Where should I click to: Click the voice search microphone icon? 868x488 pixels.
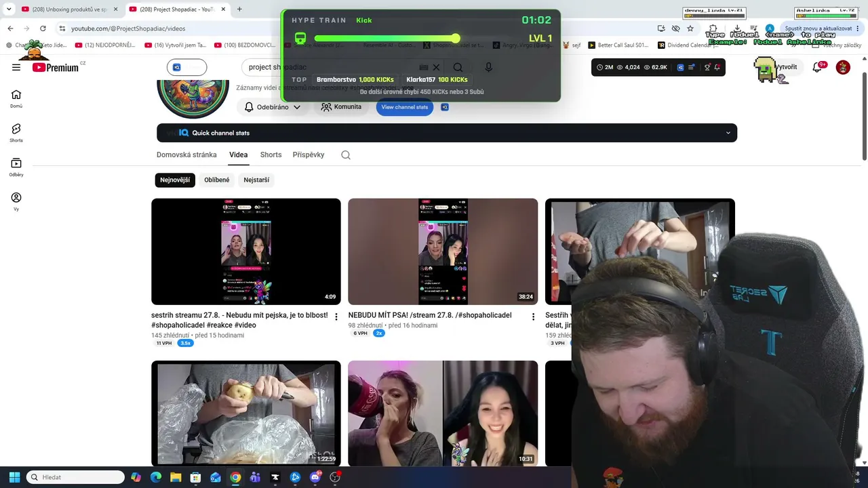(488, 67)
